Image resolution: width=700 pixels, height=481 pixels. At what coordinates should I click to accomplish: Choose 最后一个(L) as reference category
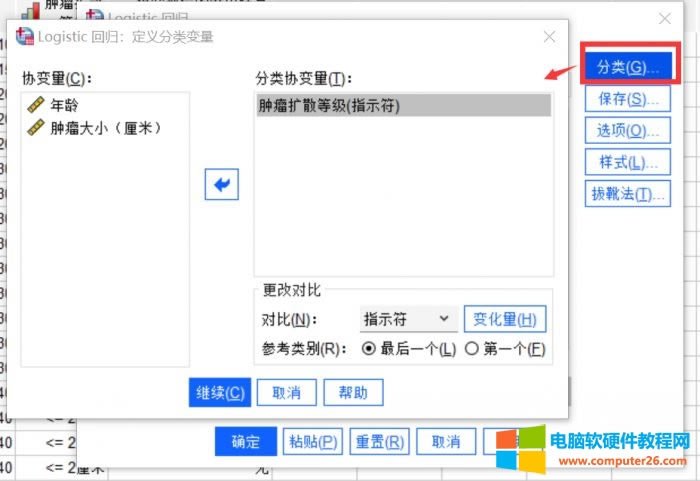[368, 348]
